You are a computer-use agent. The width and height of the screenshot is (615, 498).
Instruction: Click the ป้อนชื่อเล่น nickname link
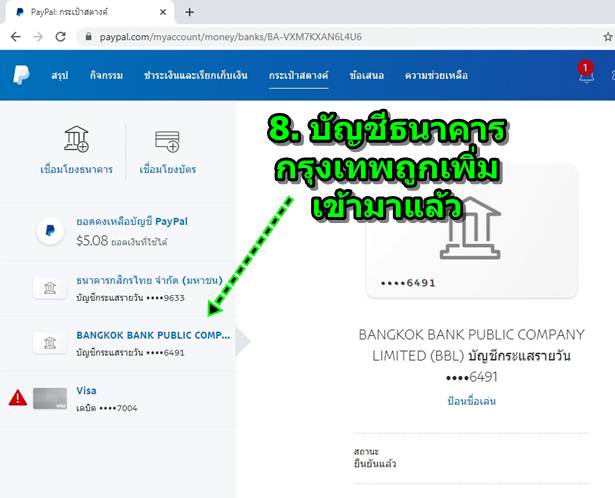[x=472, y=401]
